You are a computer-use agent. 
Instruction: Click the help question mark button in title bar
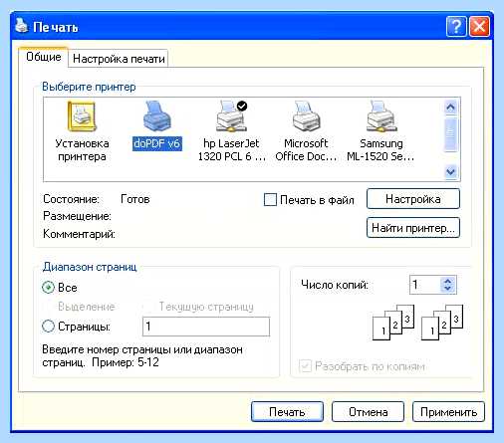click(456, 27)
